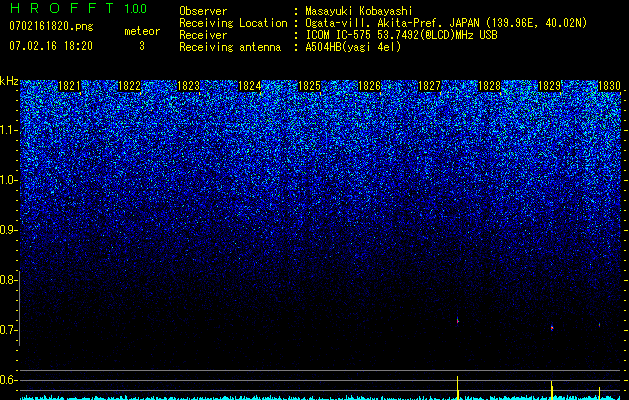The height and width of the screenshot is (400, 629).
Task: Click the 1821 time marker
Action: (69, 86)
